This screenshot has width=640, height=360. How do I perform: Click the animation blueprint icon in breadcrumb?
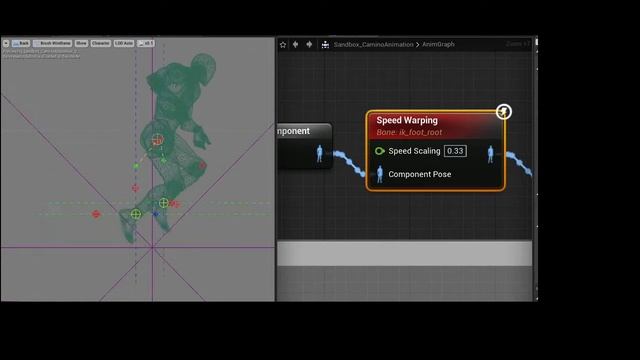pyautogui.click(x=325, y=44)
